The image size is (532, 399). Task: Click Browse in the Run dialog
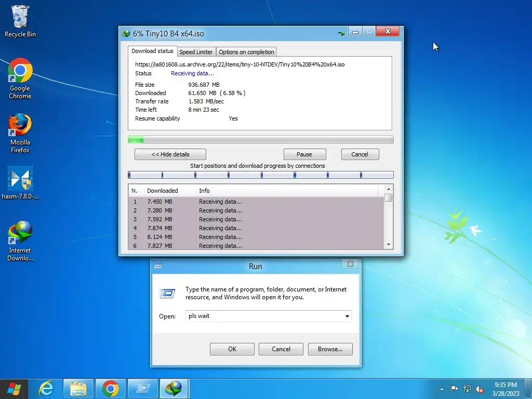click(330, 349)
